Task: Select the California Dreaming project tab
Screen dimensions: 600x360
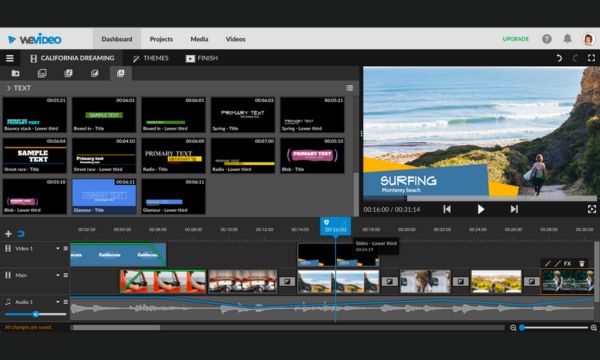Action: [x=72, y=58]
